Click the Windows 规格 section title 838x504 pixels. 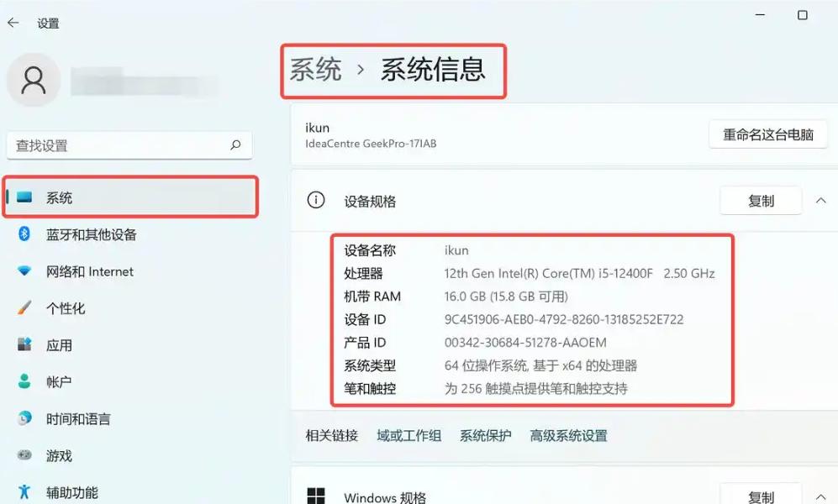pos(385,497)
